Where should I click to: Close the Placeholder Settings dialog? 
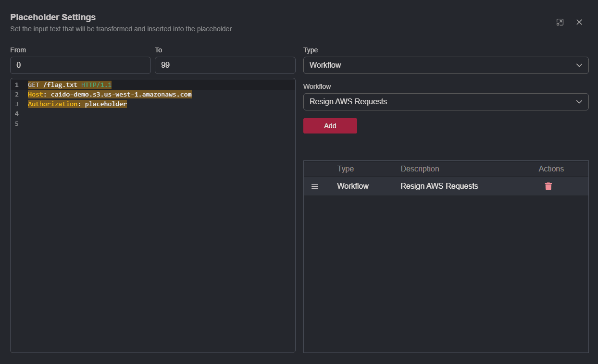click(579, 22)
